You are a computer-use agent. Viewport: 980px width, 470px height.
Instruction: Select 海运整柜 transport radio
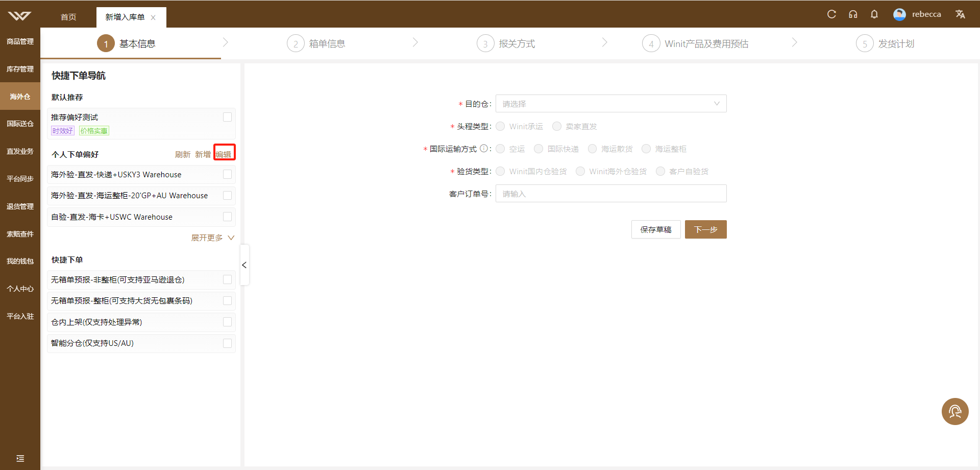(646, 149)
